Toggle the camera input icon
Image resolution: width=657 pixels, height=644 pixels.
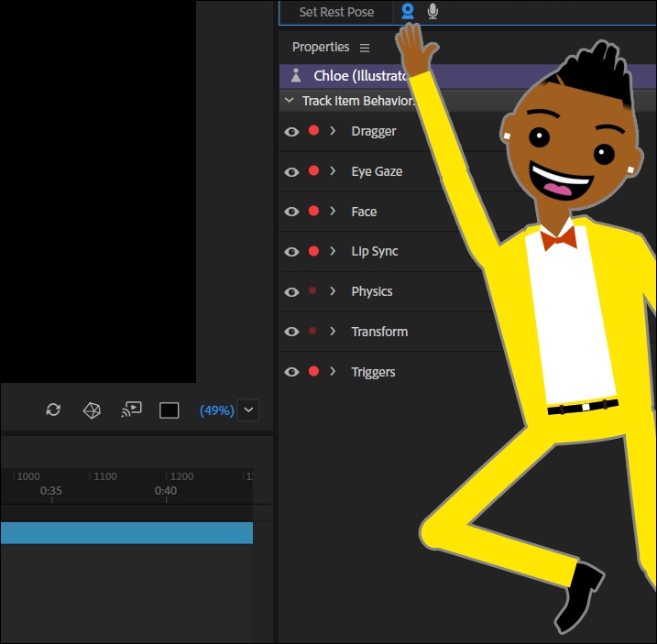407,11
